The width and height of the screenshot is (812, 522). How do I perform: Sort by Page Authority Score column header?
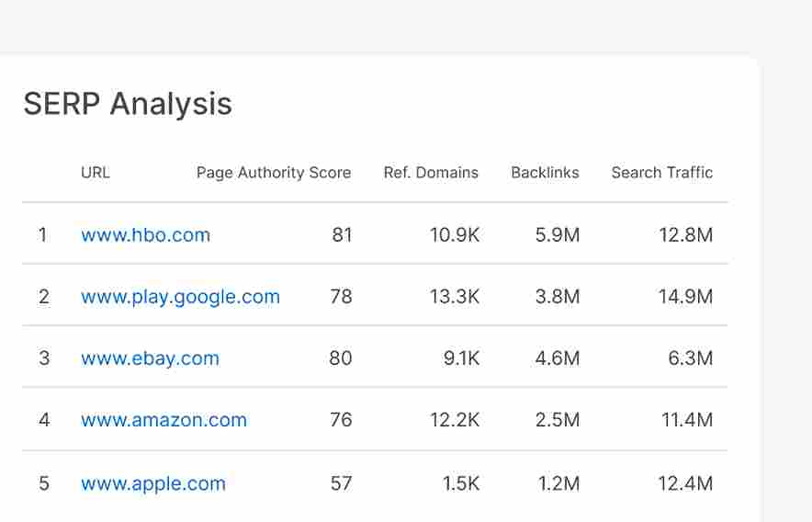[274, 173]
